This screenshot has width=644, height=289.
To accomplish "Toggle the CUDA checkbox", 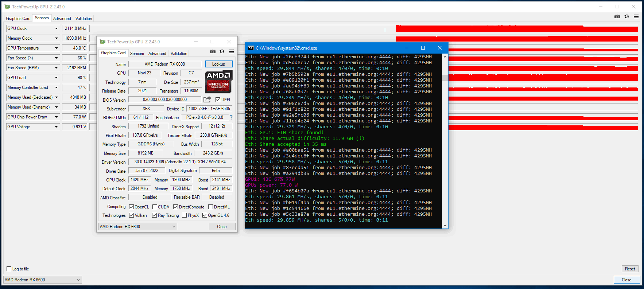I will pyautogui.click(x=155, y=207).
